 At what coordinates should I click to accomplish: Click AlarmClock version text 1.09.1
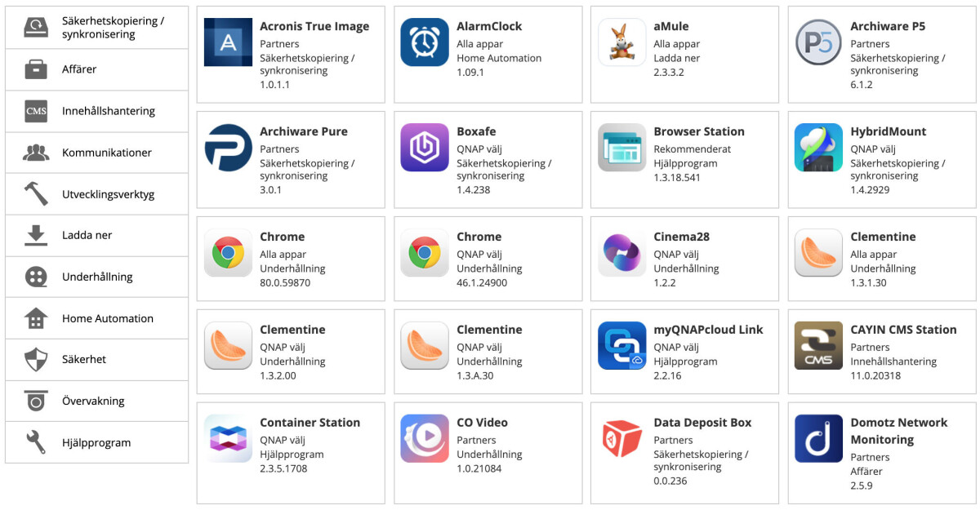tap(470, 73)
